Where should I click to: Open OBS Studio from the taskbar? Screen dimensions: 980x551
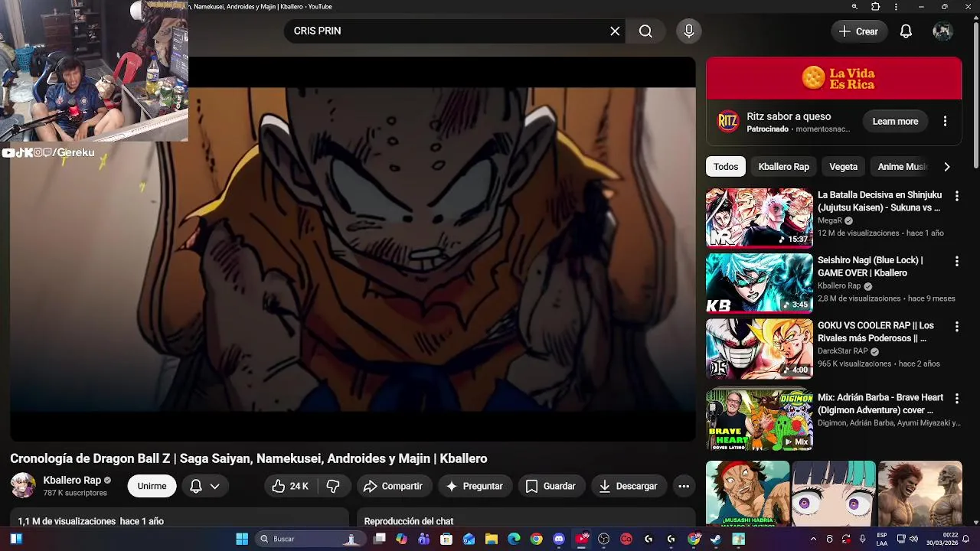point(603,539)
